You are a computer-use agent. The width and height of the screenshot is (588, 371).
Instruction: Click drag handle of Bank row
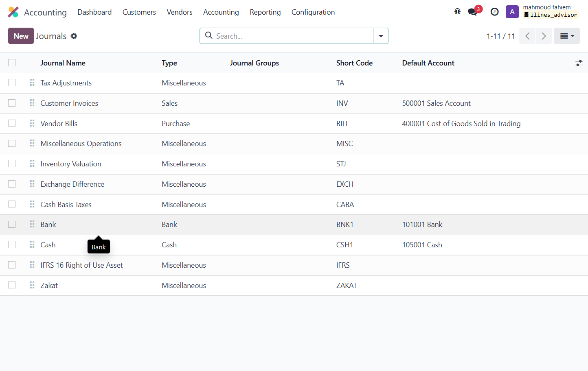tap(32, 224)
